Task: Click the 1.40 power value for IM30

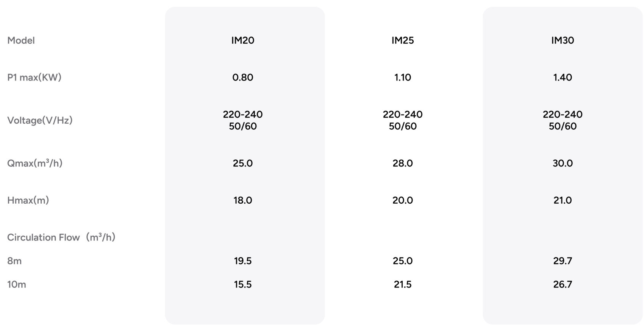Action: [563, 77]
